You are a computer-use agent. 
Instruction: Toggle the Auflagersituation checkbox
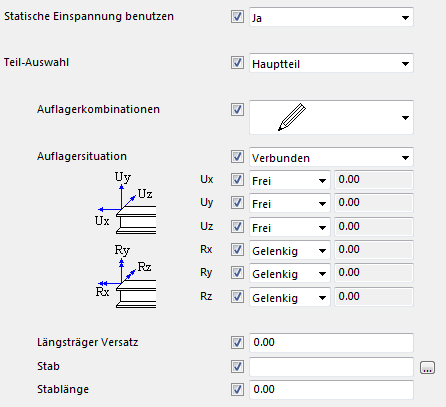237,157
